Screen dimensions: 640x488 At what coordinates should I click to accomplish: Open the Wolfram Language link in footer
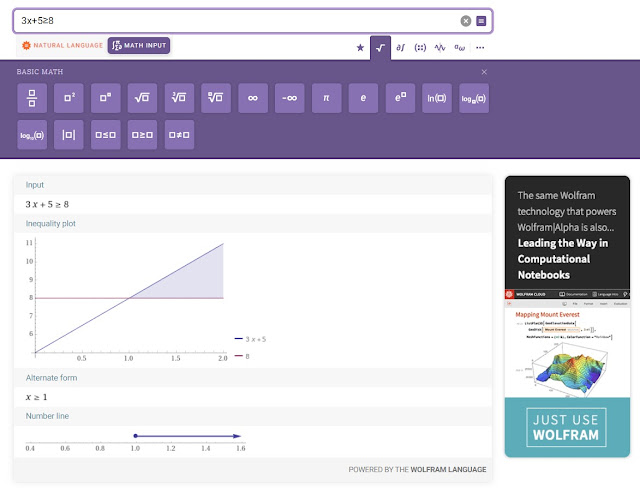coord(448,470)
